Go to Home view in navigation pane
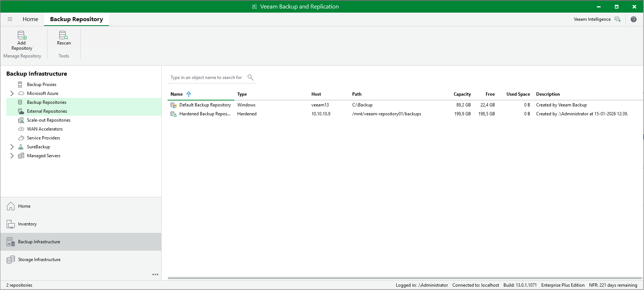The height and width of the screenshot is (290, 644). coord(24,206)
